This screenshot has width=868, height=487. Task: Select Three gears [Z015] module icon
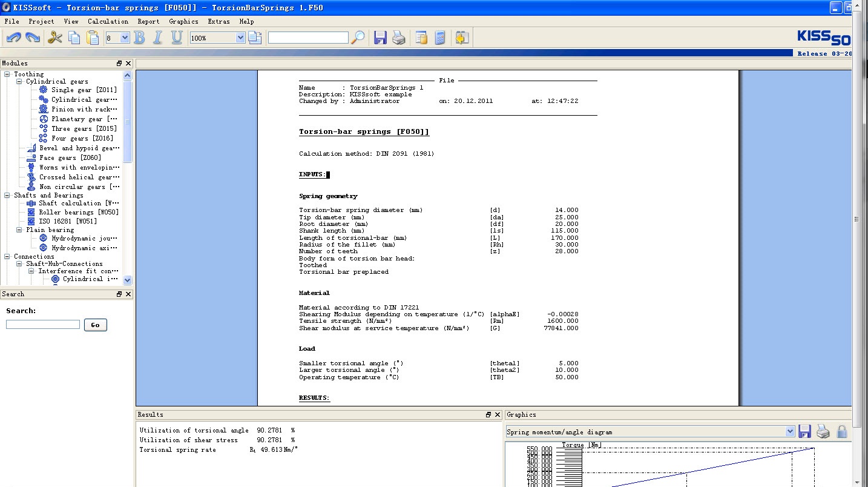pyautogui.click(x=43, y=128)
